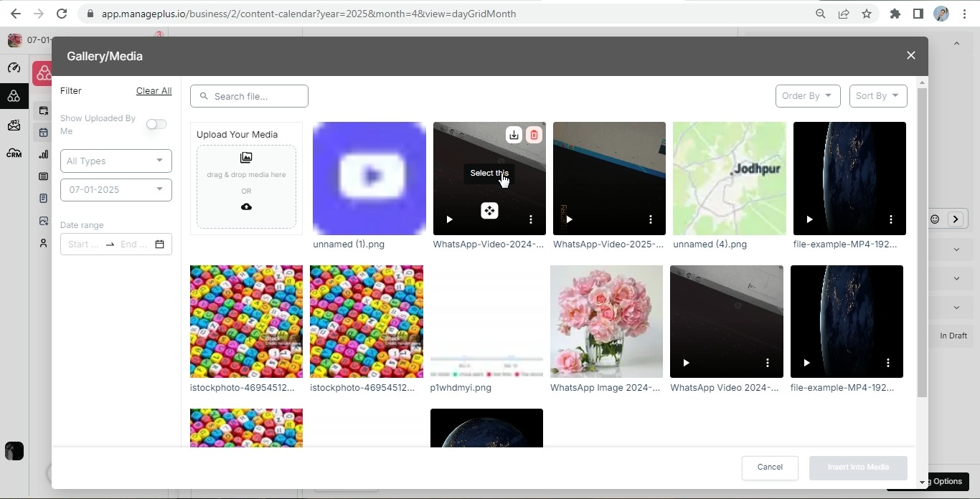Click the move icon on WhatsApp-Video-2024 thumbnail

click(x=489, y=210)
